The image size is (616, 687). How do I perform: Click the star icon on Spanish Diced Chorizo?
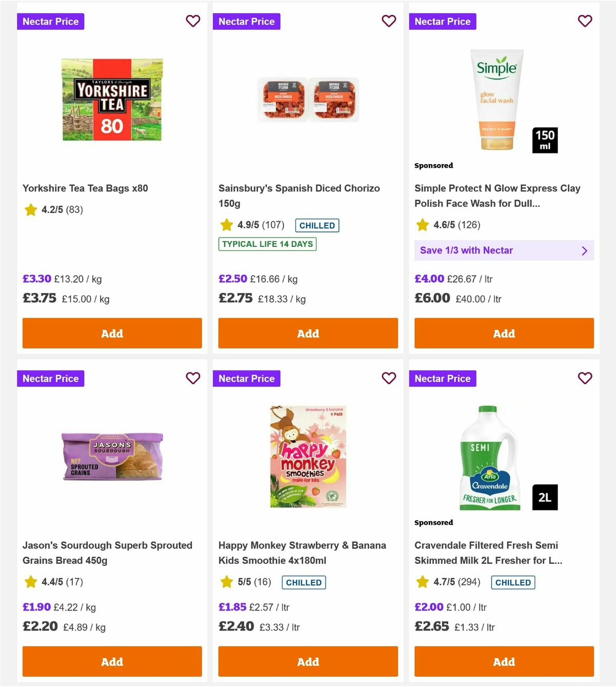[226, 225]
